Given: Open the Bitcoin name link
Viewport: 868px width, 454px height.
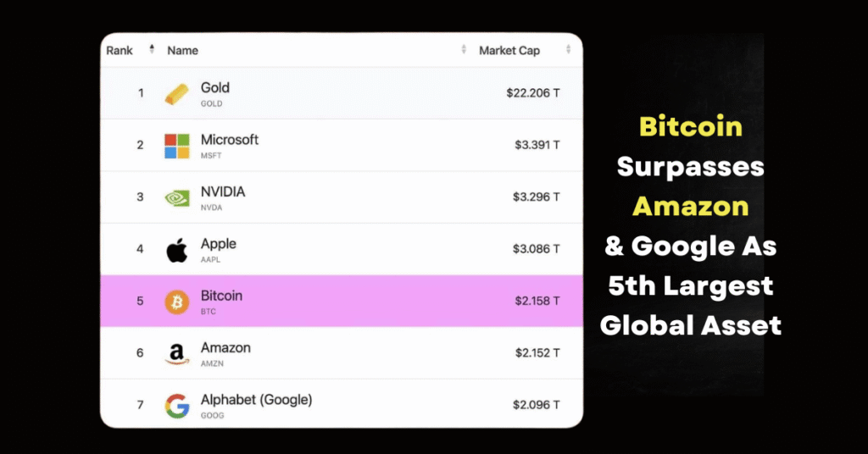Looking at the screenshot, I should tap(221, 296).
